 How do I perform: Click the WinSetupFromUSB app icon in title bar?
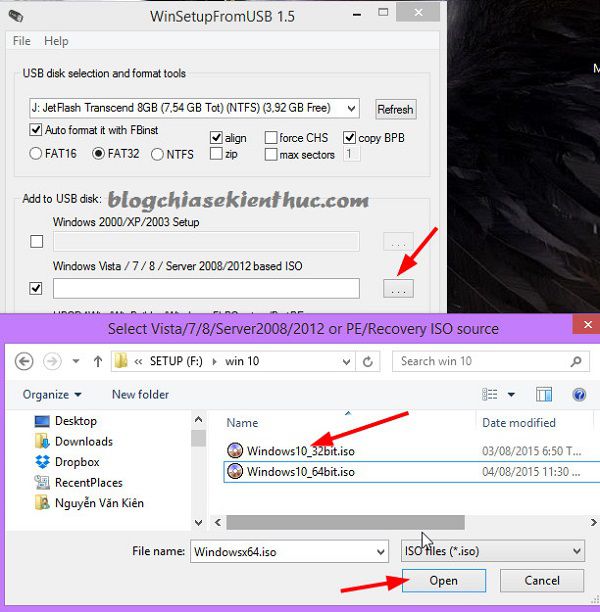[x=16, y=16]
